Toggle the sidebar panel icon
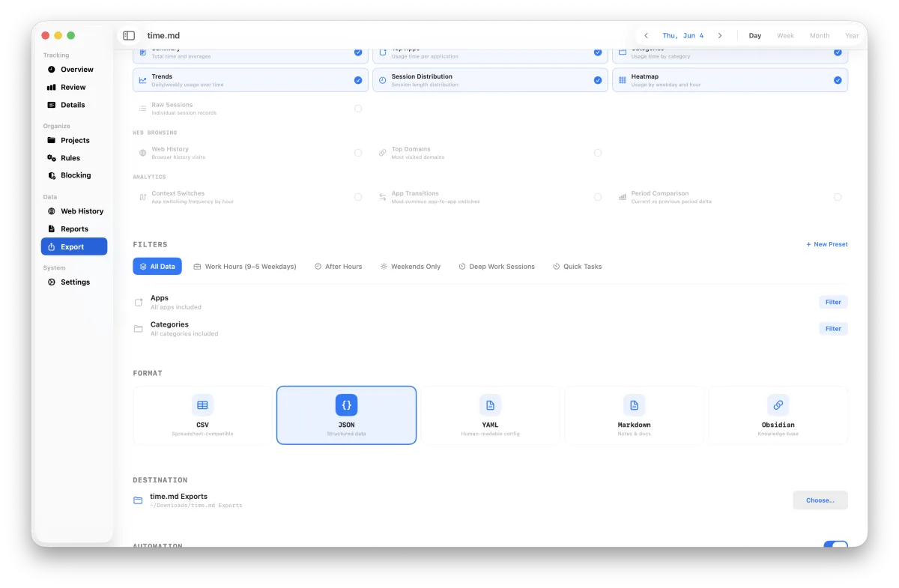899x588 pixels. click(129, 36)
